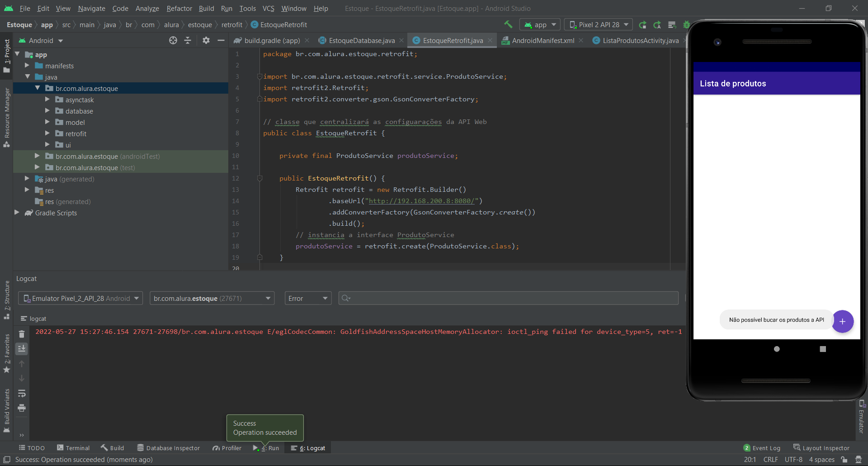Collapse all in Project panel toolbar
Viewport: 868px width, 466px height.
[188, 40]
